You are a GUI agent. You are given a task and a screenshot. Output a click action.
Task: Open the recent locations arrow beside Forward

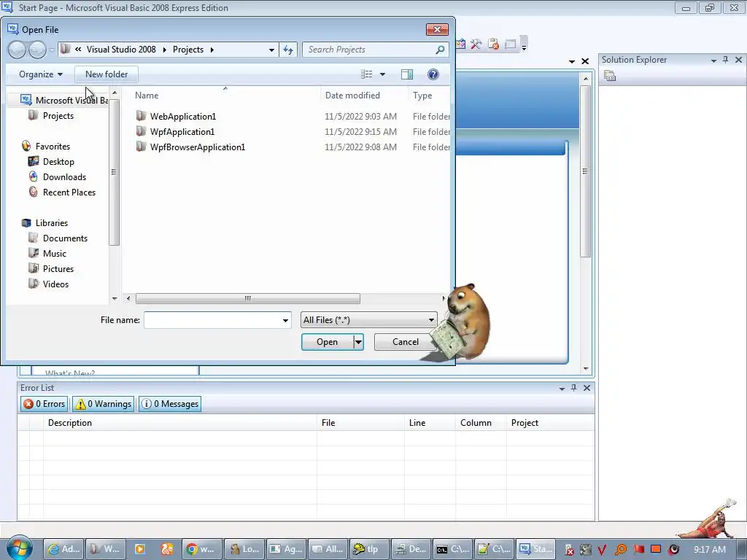(x=52, y=50)
